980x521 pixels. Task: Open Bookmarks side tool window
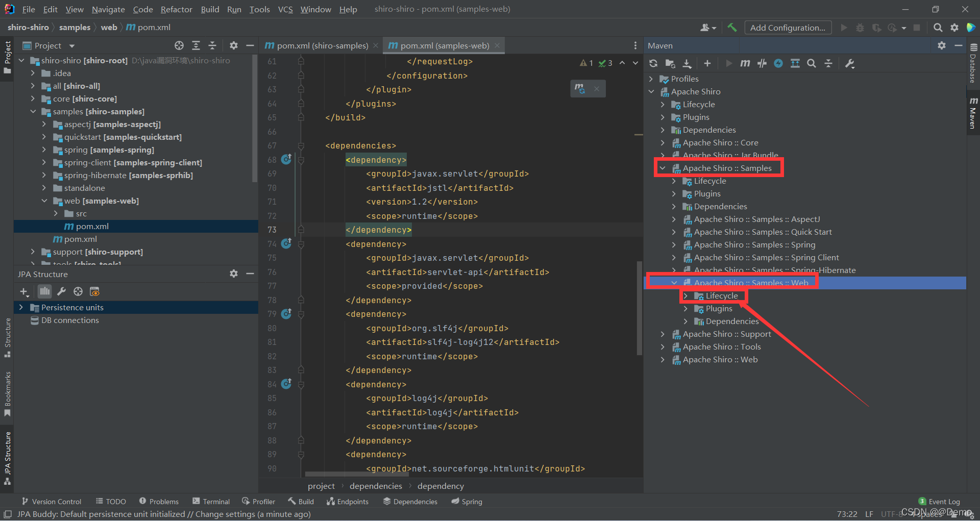(7, 393)
